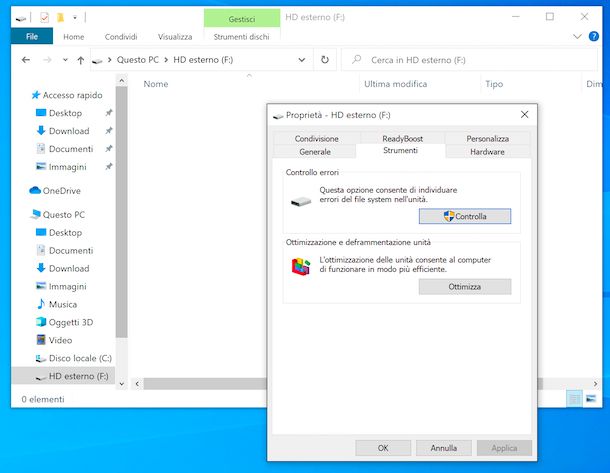
Task: Sort by the Nome column header
Action: pos(156,84)
